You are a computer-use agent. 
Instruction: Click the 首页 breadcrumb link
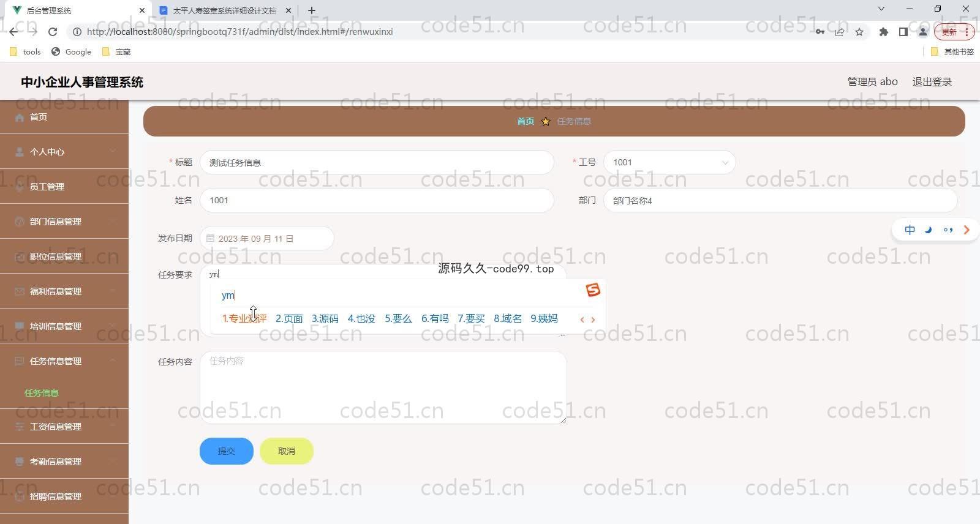click(526, 121)
